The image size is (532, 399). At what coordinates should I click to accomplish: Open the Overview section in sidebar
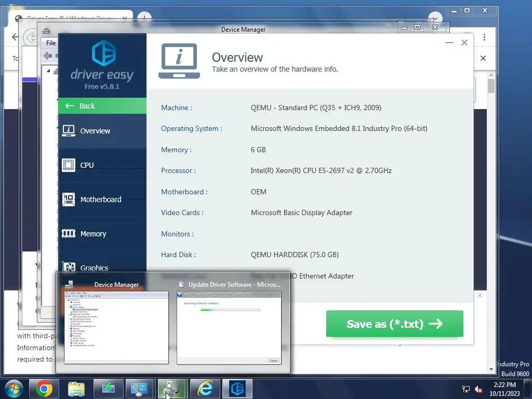(x=102, y=131)
